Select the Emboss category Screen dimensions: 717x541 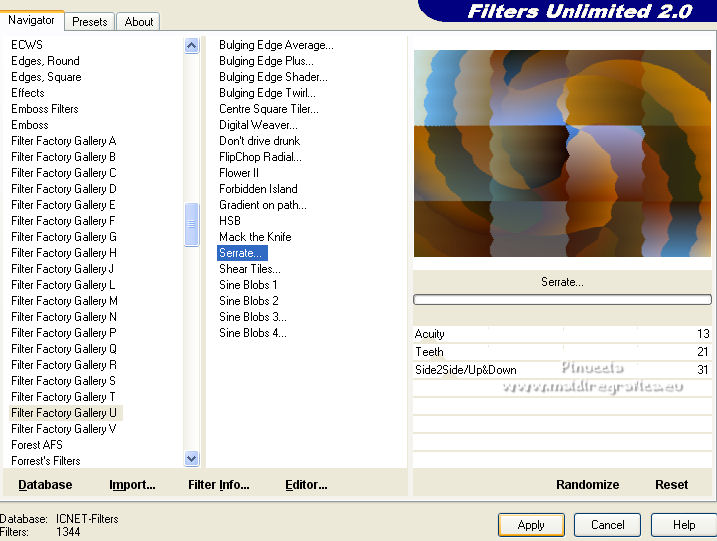30,125
